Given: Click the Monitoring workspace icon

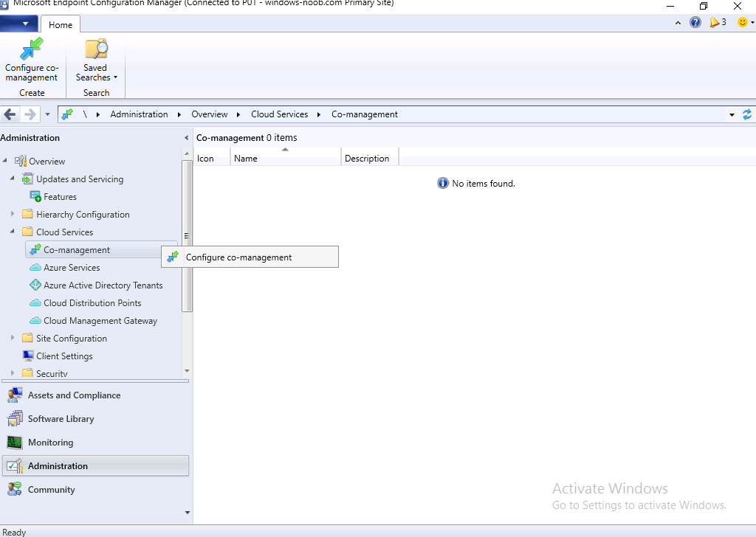Looking at the screenshot, I should pos(15,442).
